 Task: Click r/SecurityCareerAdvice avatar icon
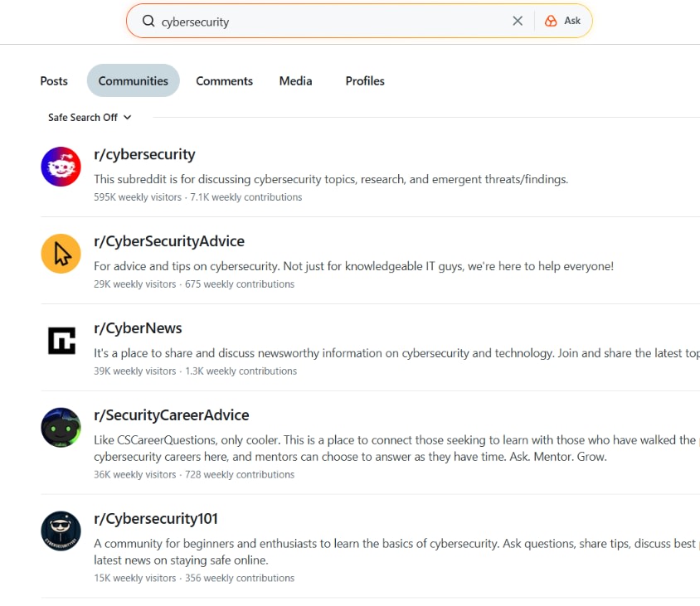(61, 428)
